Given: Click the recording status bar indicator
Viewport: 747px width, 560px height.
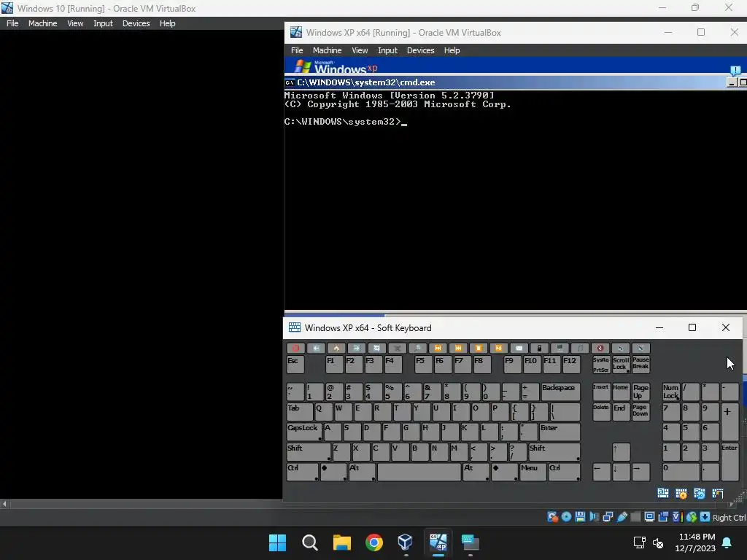Looking at the screenshot, I should coord(663,517).
